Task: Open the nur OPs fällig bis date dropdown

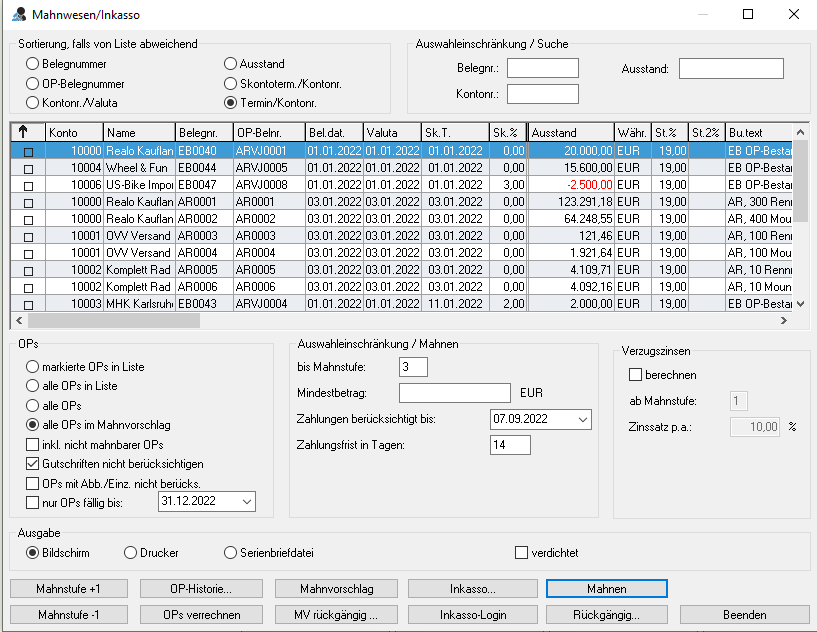Action: pyautogui.click(x=247, y=502)
